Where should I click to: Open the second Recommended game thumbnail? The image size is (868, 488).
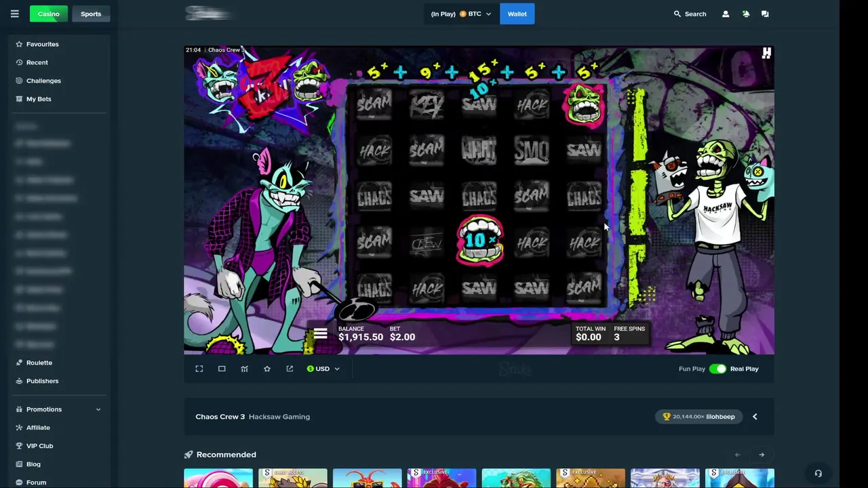pyautogui.click(x=293, y=478)
